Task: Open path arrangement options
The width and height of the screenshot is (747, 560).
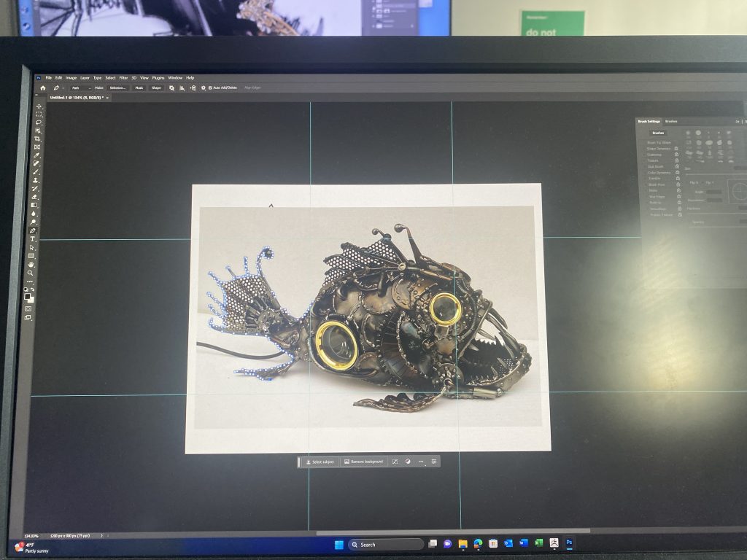Action: 193,88
